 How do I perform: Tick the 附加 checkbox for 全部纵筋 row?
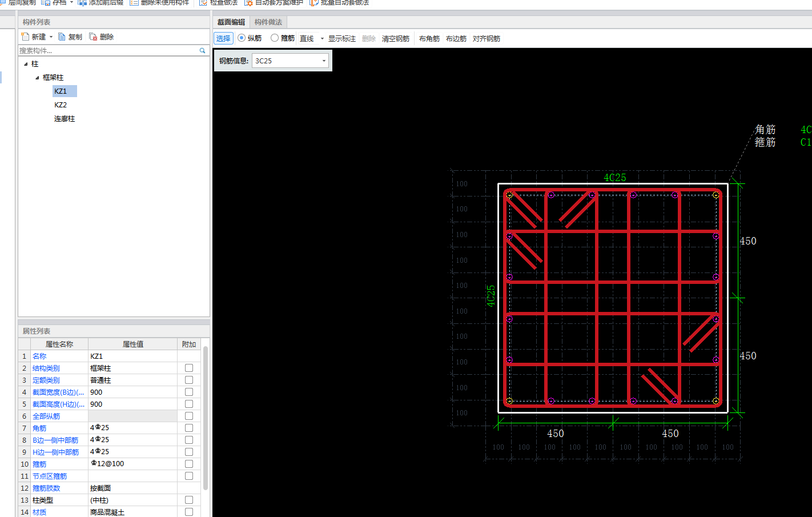[189, 416]
